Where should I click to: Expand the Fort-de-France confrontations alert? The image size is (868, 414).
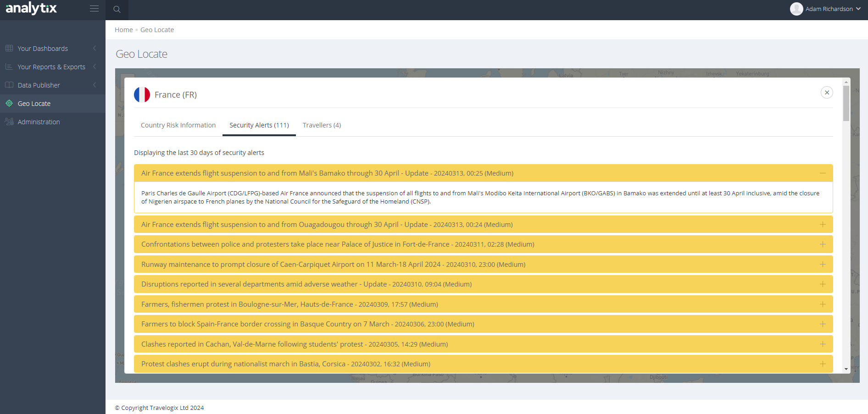click(823, 244)
